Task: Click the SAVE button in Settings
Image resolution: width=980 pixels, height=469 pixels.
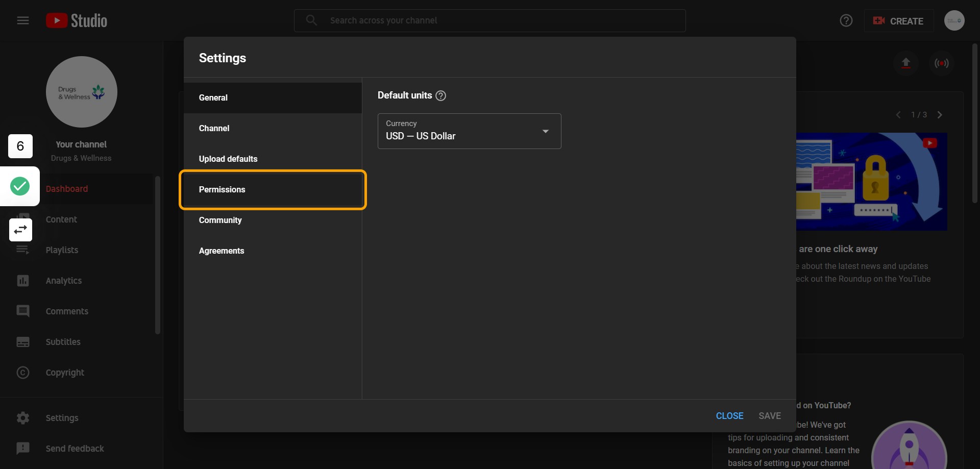Action: pos(770,415)
